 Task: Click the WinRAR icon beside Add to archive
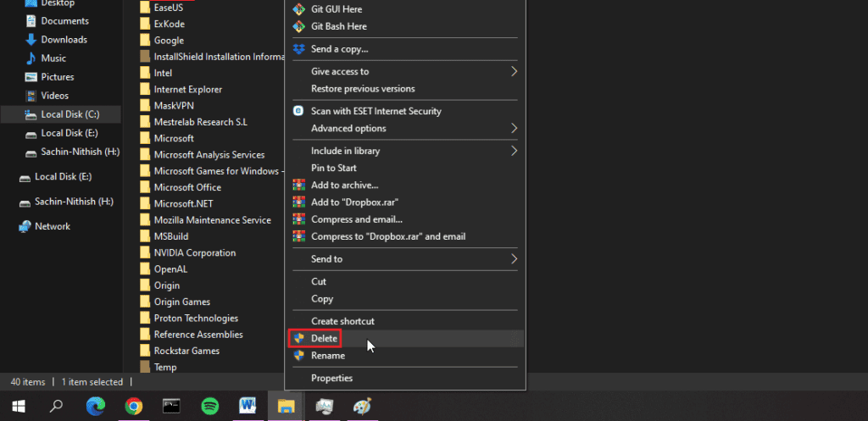pos(298,185)
